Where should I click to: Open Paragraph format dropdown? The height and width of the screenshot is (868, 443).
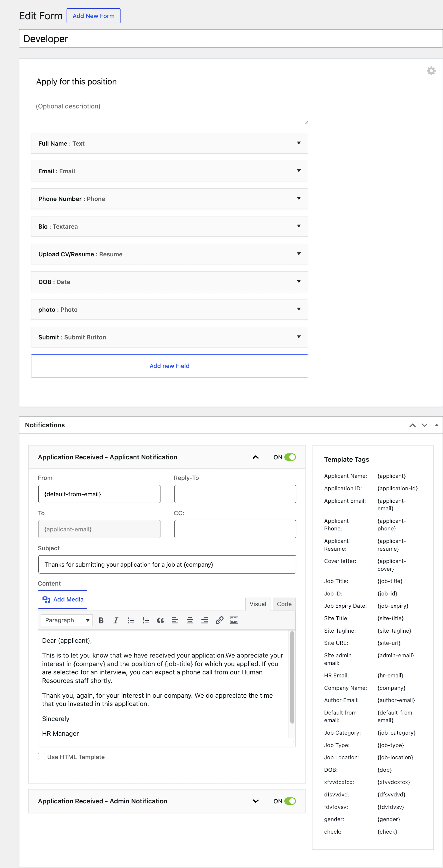pyautogui.click(x=67, y=620)
